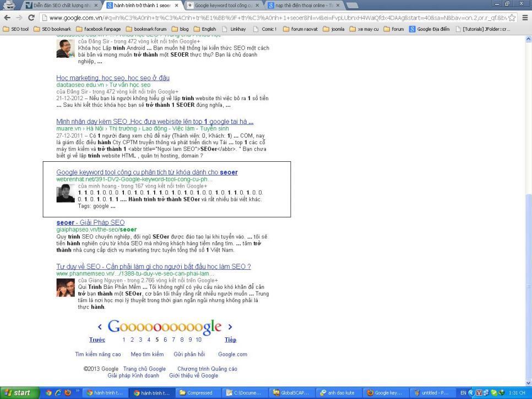
Task: Switch to the Diễn đàn SEO chất lượng tab
Action: (62, 5)
